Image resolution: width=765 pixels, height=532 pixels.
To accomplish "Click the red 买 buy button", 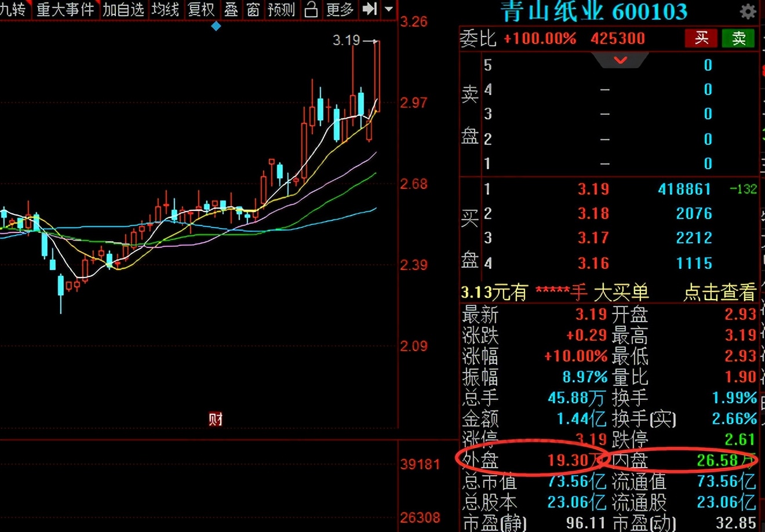I will [701, 38].
